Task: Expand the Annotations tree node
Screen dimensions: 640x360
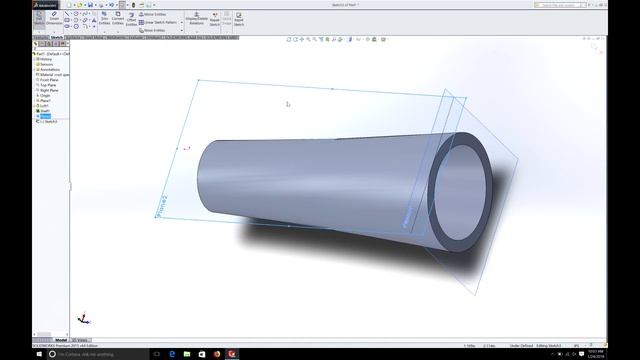Action: point(34,70)
